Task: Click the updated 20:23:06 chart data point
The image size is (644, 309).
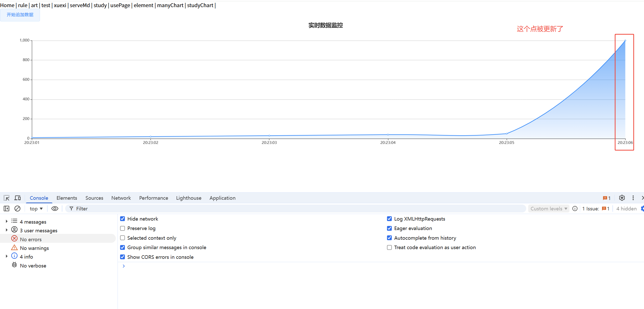Action: coord(625,41)
